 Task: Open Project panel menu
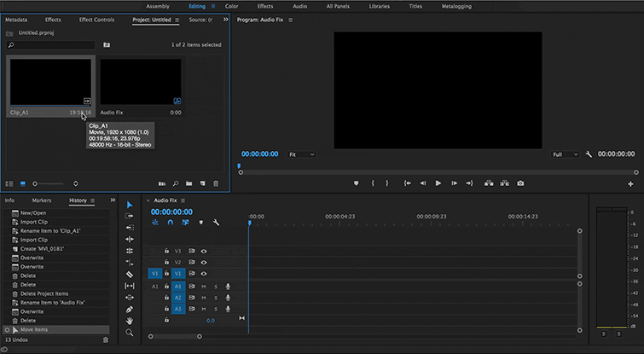click(x=177, y=20)
